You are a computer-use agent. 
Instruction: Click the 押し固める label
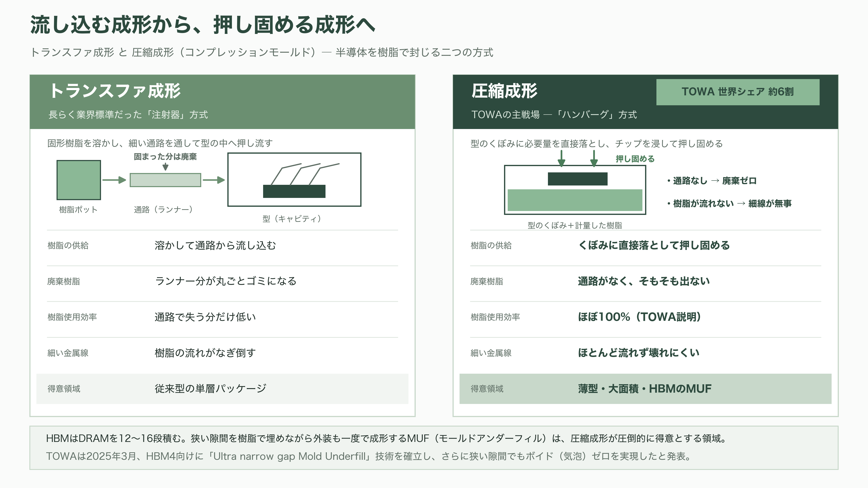pos(635,159)
